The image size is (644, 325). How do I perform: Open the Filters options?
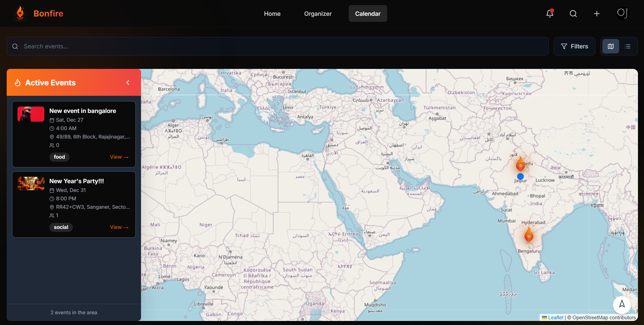[574, 46]
